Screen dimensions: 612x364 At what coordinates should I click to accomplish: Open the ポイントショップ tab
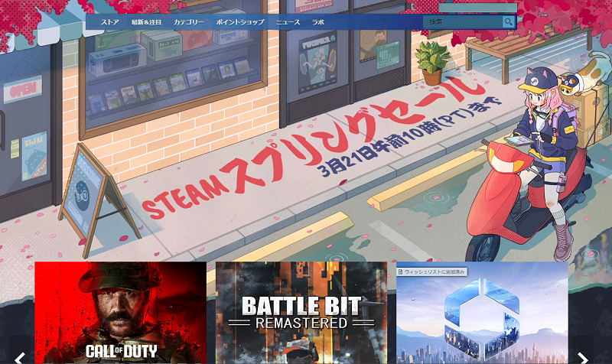click(239, 22)
